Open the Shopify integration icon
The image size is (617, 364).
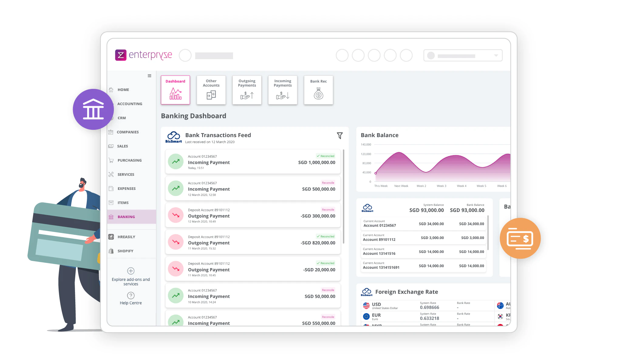(x=111, y=251)
